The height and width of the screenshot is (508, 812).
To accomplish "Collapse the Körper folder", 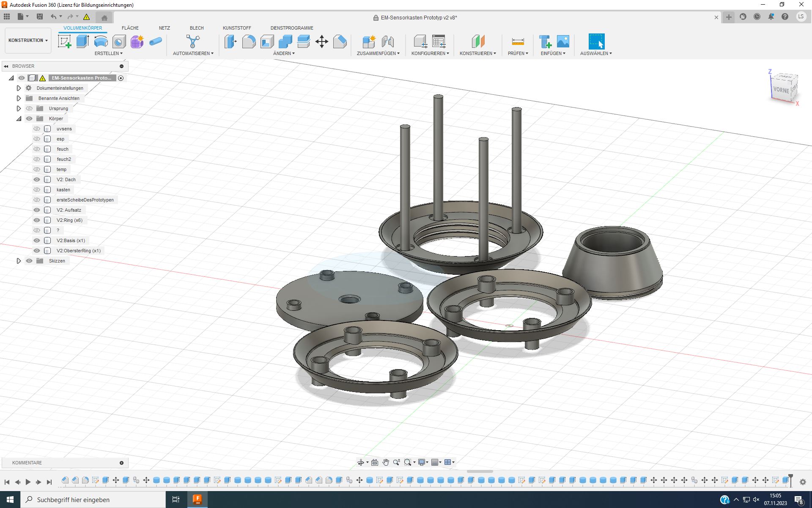I will click(x=19, y=119).
